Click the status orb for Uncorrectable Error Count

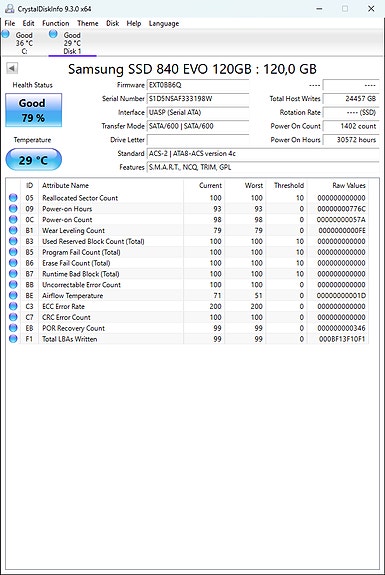[13, 285]
